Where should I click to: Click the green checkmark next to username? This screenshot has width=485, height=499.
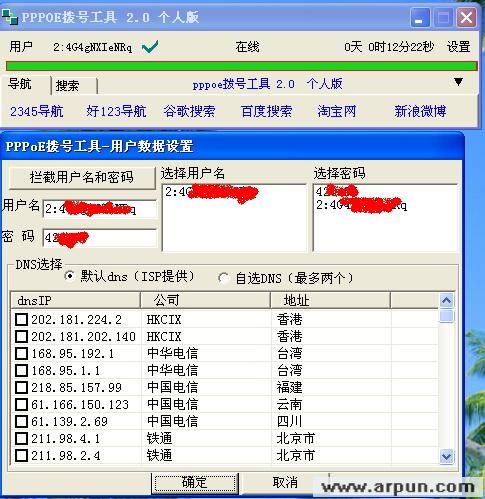click(150, 47)
